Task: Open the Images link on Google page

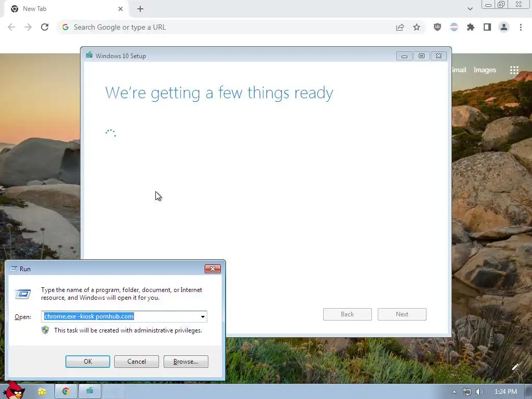Action: coord(485,70)
